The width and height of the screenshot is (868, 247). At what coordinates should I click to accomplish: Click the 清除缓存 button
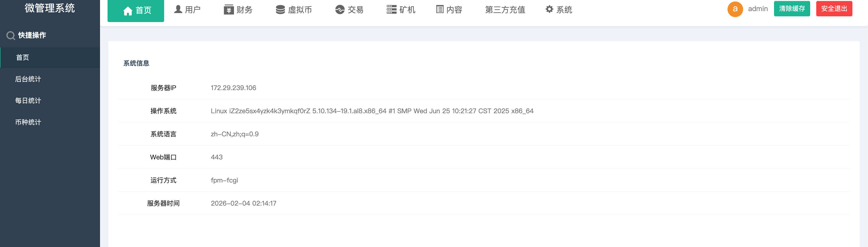[x=792, y=9]
